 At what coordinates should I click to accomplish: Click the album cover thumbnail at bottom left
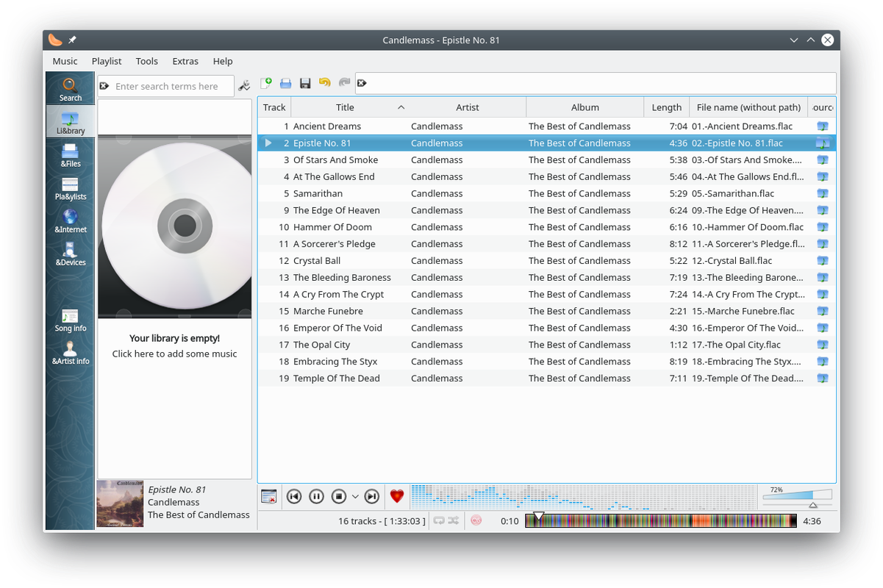[121, 503]
